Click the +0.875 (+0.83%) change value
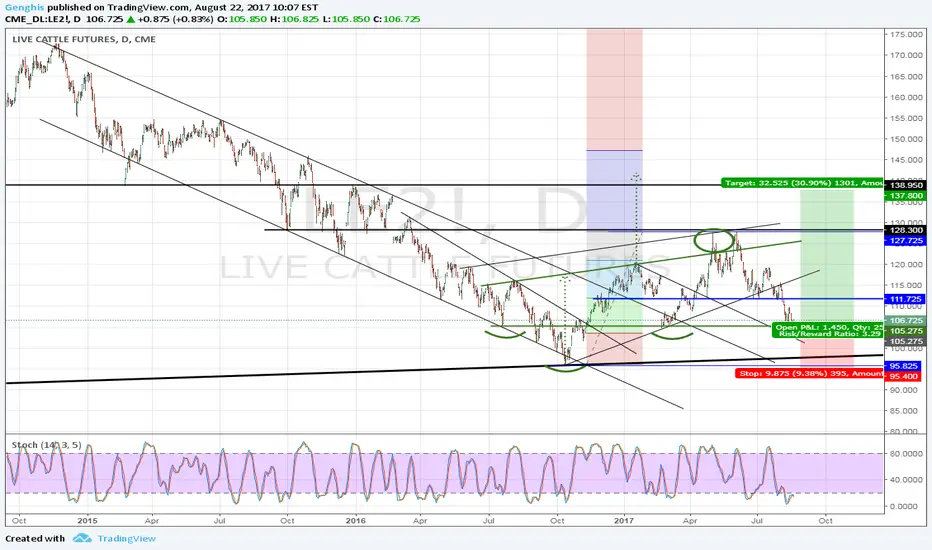Screen dimensions: 932x550 (x=175, y=19)
